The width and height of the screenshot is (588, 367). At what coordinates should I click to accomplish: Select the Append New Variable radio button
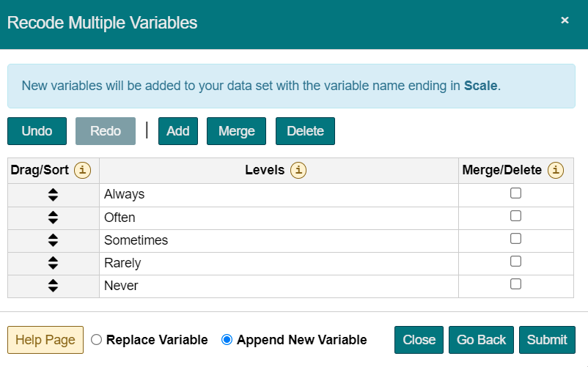point(227,340)
